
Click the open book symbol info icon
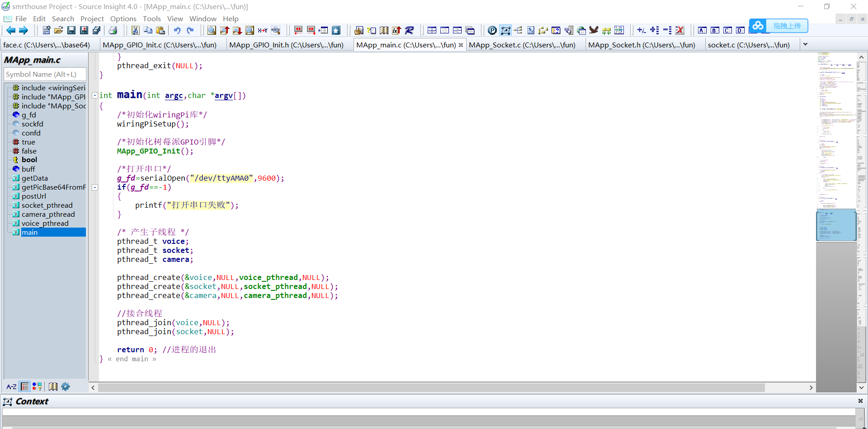tap(384, 30)
